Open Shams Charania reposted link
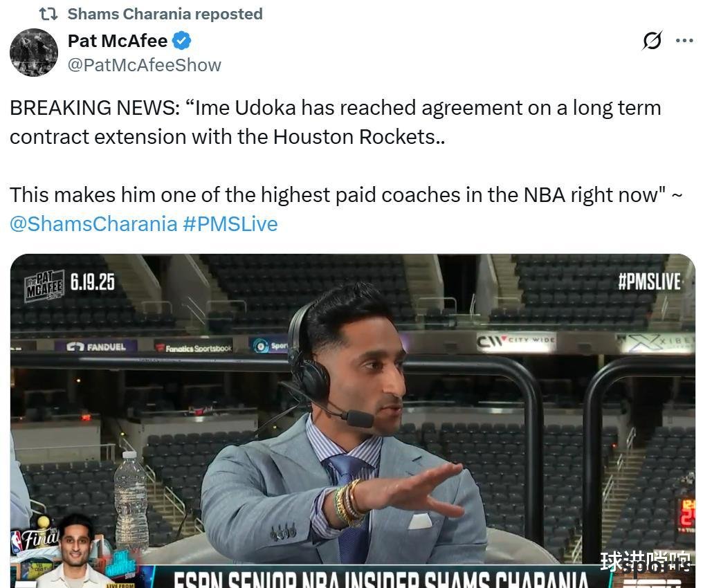The height and width of the screenshot is (588, 703). 165,14
